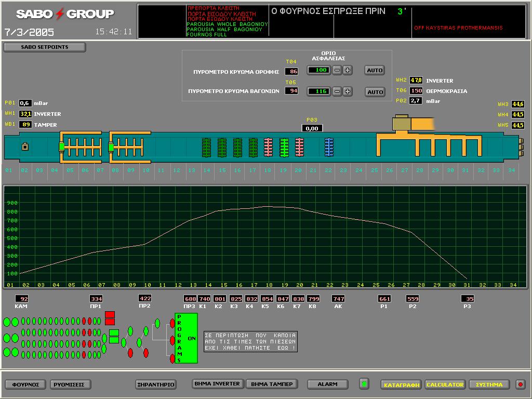Click the P02 pressure value 2,7
The width and height of the screenshot is (532, 399).
click(x=416, y=101)
